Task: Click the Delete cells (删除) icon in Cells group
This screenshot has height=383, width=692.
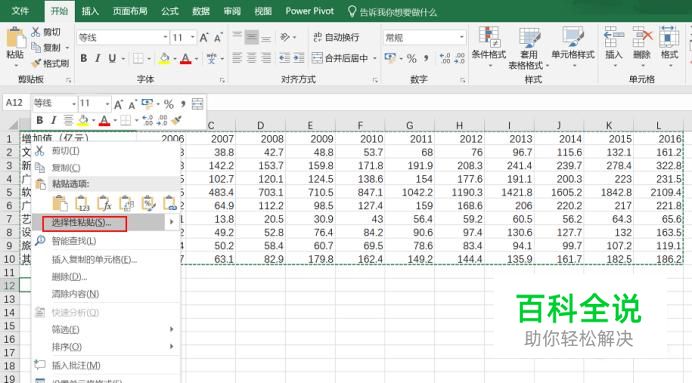Action: click(x=642, y=37)
